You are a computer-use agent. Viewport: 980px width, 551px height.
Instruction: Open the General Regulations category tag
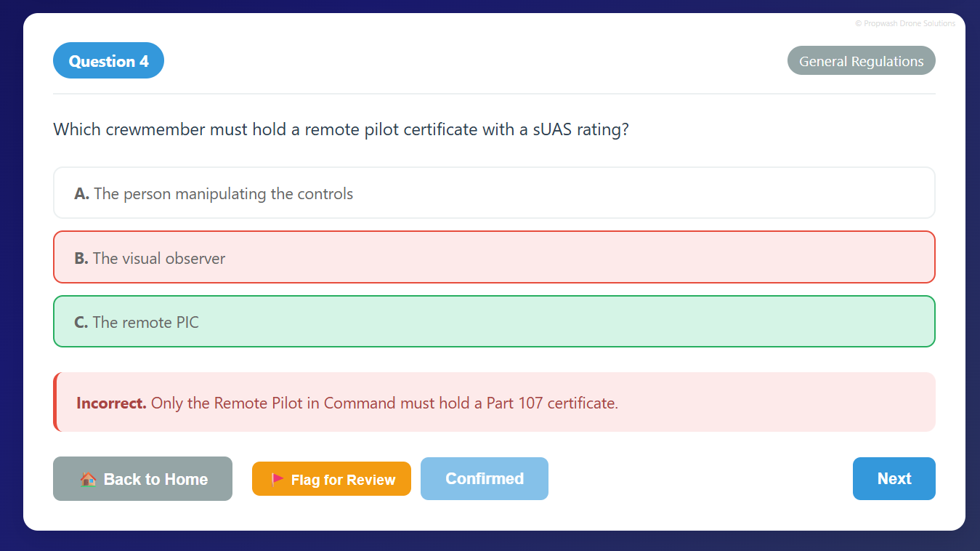pos(861,61)
